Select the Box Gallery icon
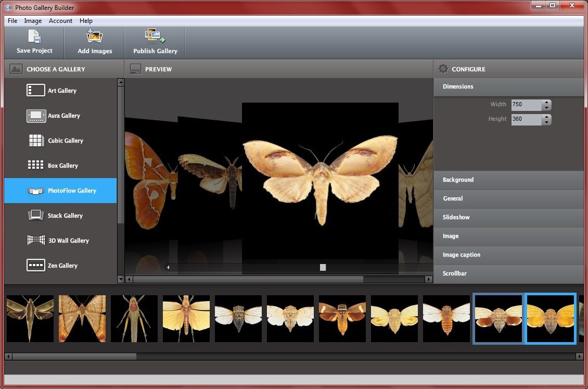The width and height of the screenshot is (588, 389). pos(35,165)
